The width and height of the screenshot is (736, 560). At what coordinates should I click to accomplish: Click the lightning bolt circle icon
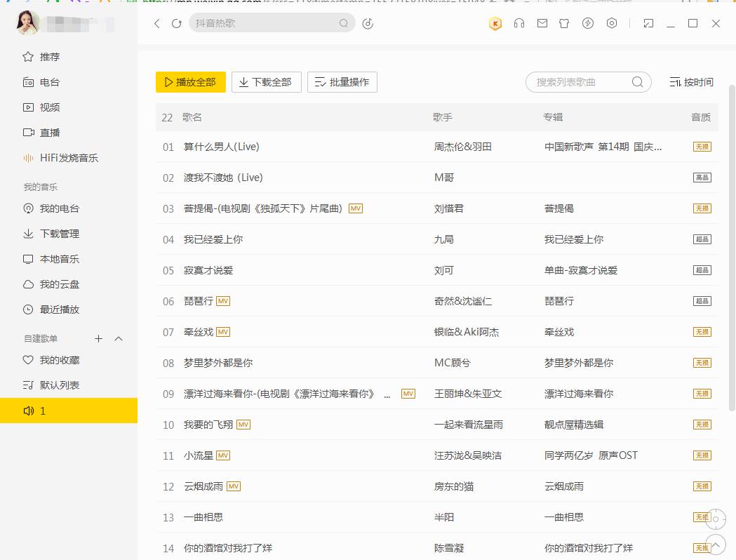point(588,23)
